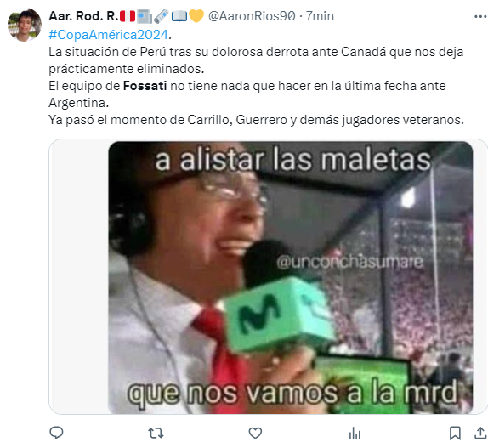
Task: Share the tweet via upload icon
Action: (480, 433)
